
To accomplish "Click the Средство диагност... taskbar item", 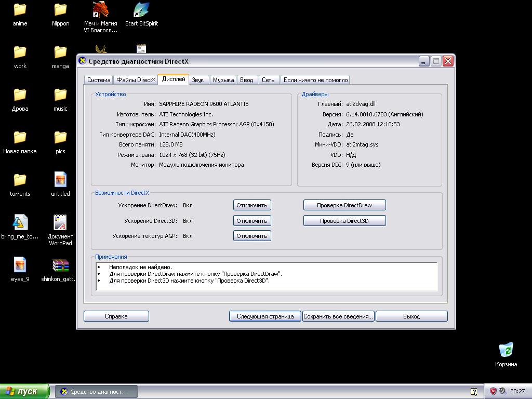I will point(96,392).
